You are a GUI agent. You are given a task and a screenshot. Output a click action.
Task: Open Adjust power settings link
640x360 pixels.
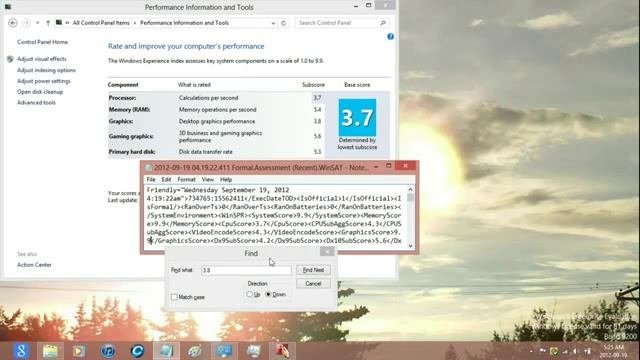[x=44, y=81]
